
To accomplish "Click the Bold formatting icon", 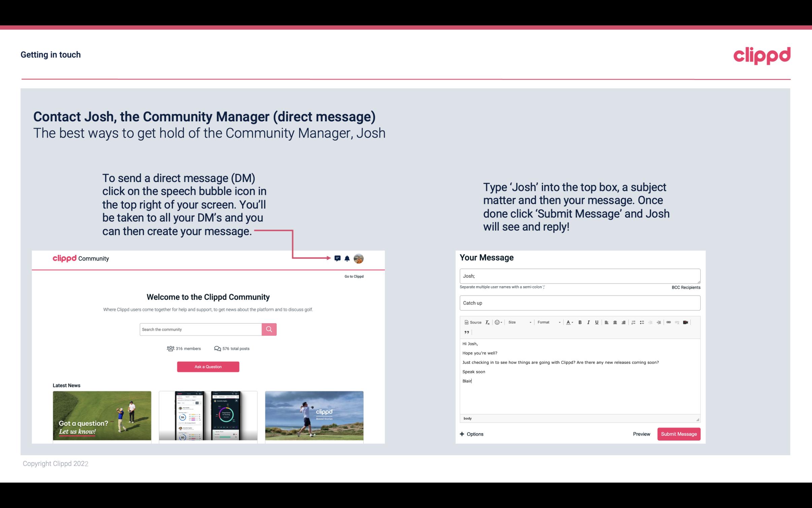I will pos(580,323).
